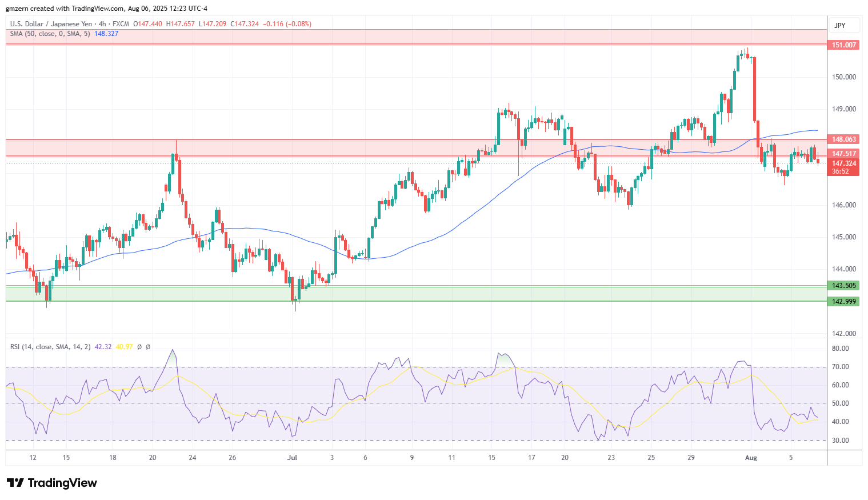Click the 151.007 resistance price label
This screenshot has height=500, width=868.
click(843, 45)
